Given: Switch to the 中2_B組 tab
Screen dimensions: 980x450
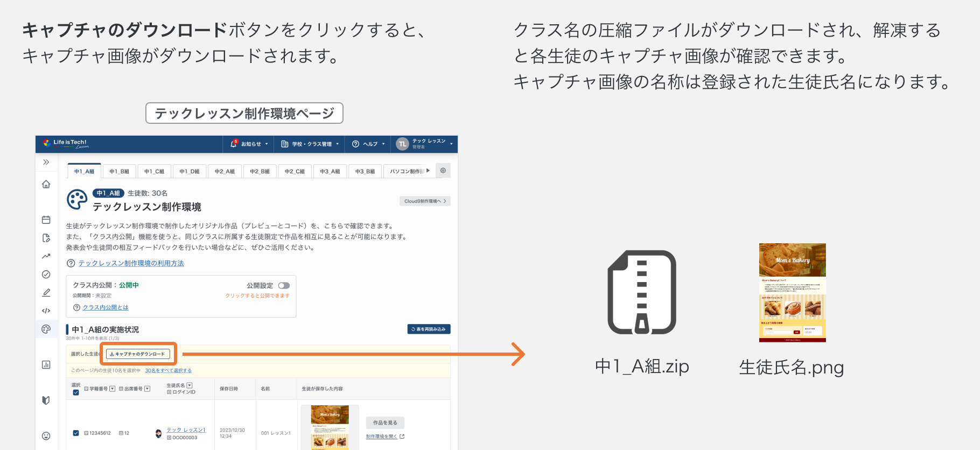Looking at the screenshot, I should pyautogui.click(x=260, y=171).
